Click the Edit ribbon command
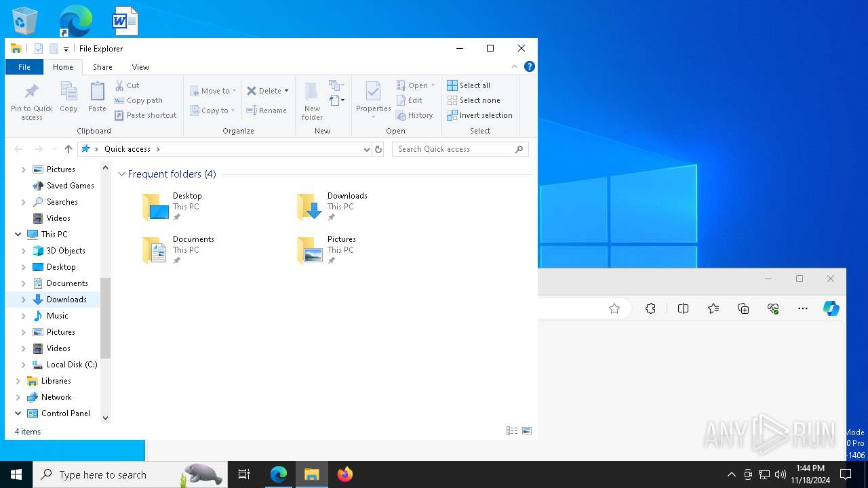 click(410, 100)
